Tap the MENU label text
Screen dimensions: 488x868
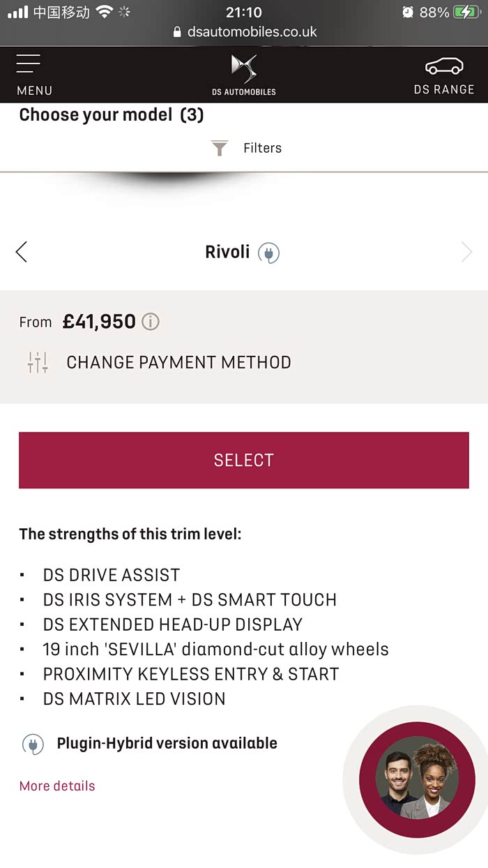34,91
